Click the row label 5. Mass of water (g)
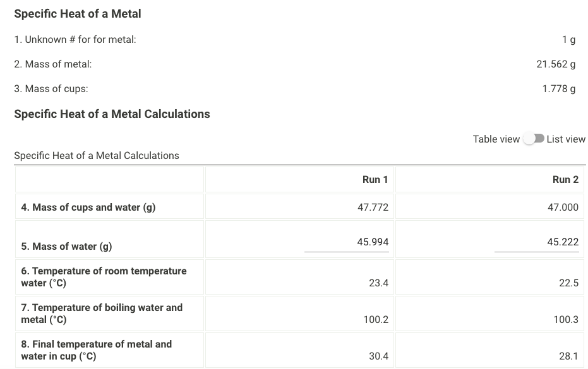Screen dimensions: 588x369 coord(66,247)
